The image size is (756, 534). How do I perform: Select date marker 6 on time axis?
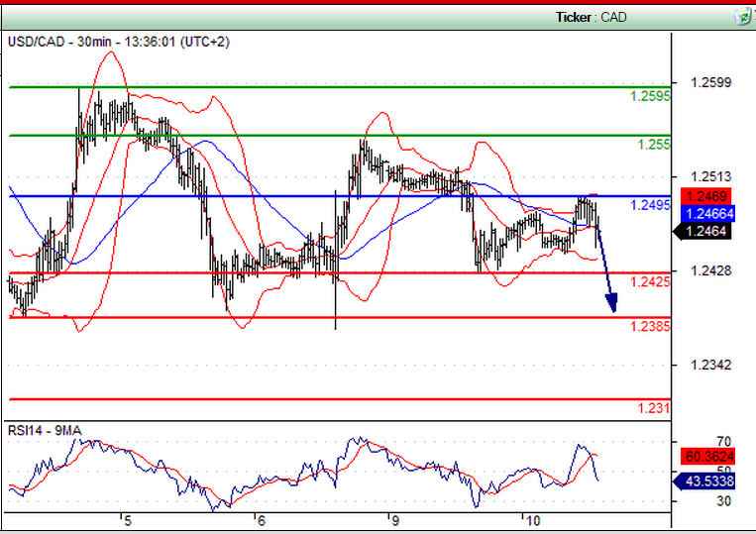tap(262, 521)
